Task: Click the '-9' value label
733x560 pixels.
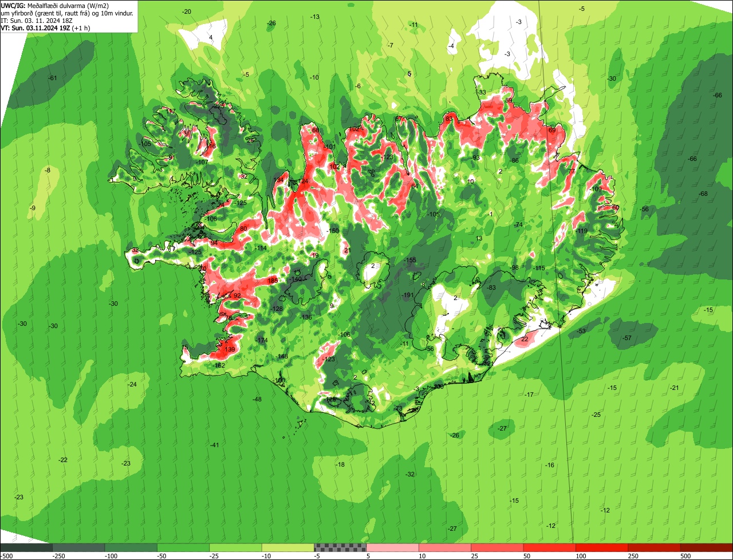Action: point(33,208)
